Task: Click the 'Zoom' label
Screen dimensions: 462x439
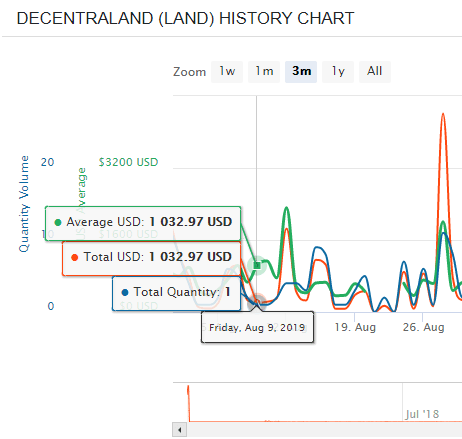Action: point(189,72)
